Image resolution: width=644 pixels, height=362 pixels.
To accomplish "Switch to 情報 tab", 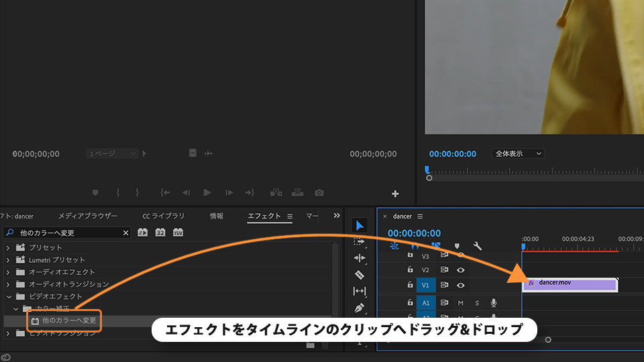I will click(217, 216).
